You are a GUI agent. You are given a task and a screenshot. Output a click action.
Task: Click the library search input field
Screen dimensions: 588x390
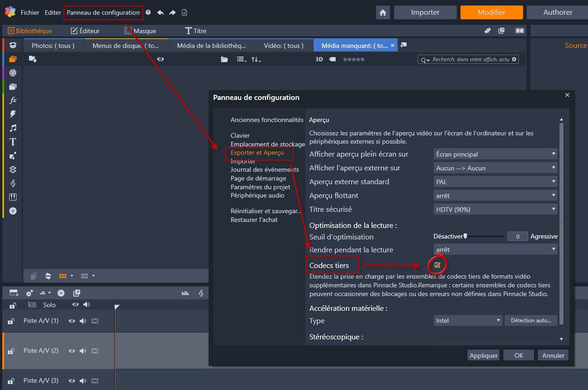[471, 59]
